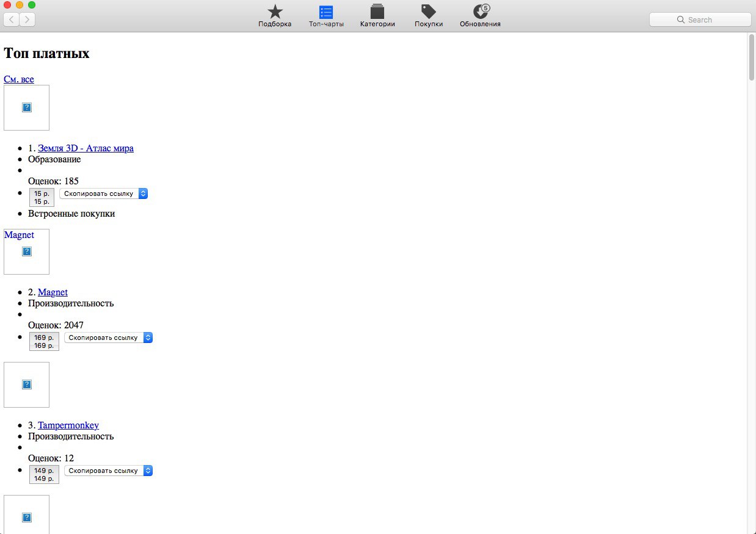Click the forward navigation arrow

pyautogui.click(x=27, y=20)
